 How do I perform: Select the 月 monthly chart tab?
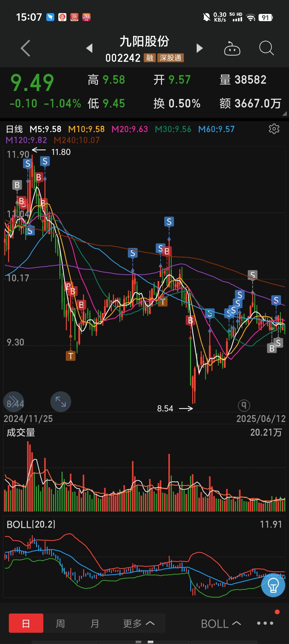coord(95,624)
